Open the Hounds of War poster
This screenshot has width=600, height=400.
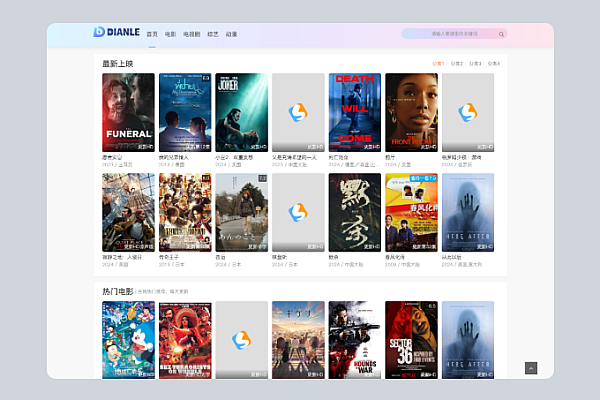(355, 340)
